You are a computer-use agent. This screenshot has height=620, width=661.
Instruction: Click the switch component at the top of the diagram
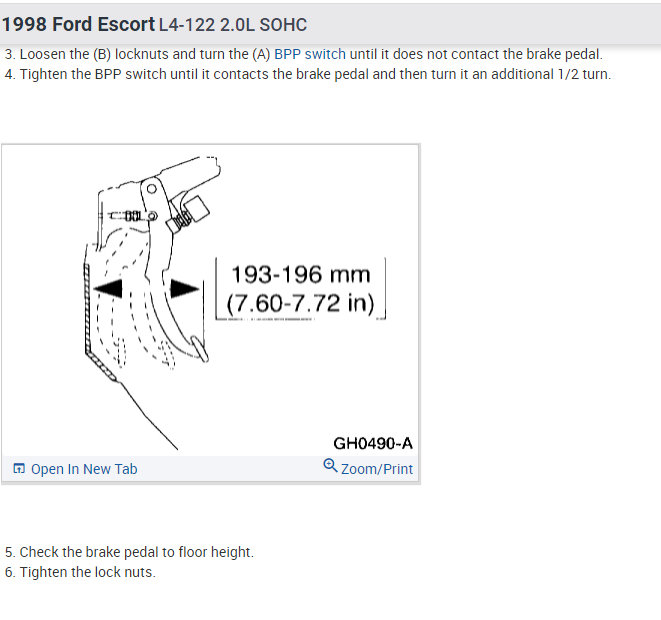[192, 208]
